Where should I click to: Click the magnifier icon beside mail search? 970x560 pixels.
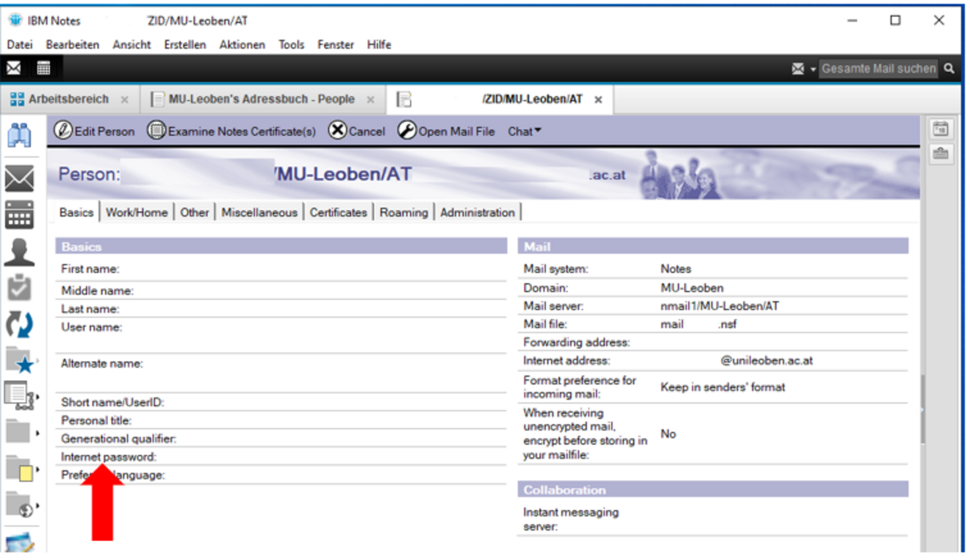click(949, 68)
